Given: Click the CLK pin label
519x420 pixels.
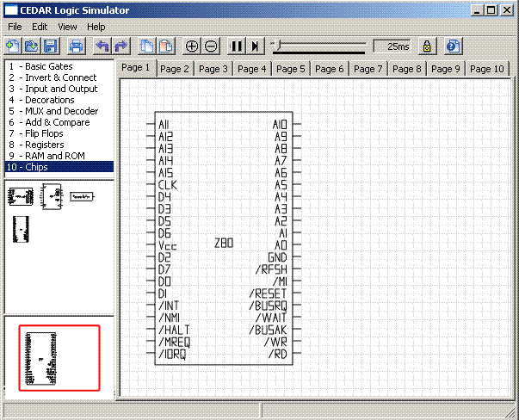Looking at the screenshot, I should pos(168,185).
